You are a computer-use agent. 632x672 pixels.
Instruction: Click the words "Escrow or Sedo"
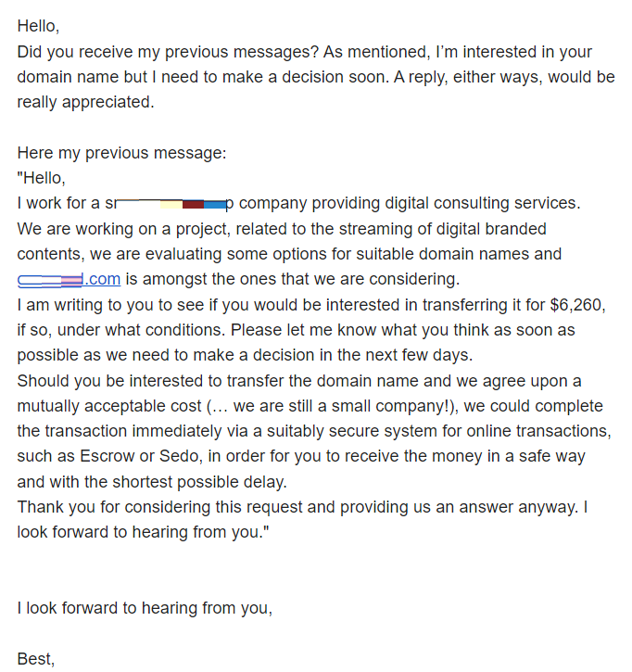[x=140, y=456]
